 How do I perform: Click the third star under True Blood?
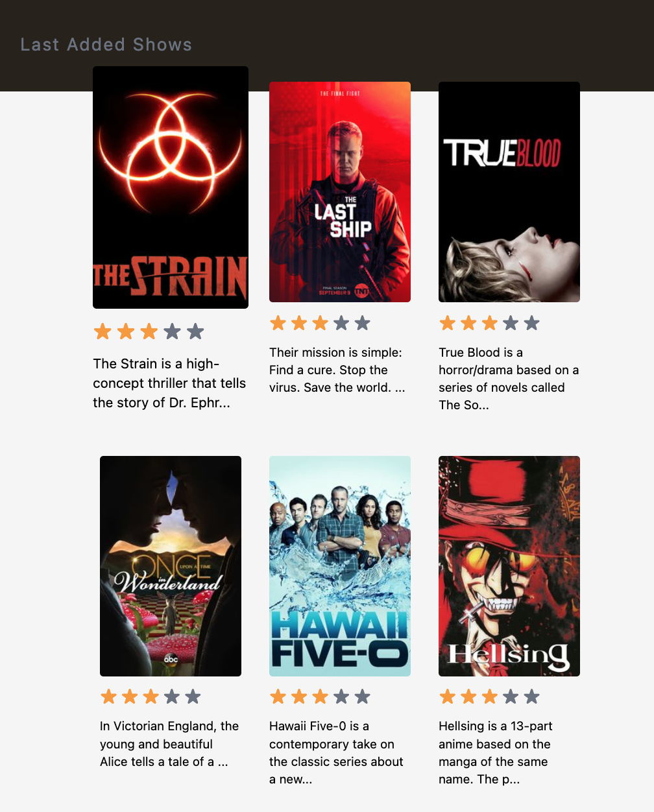pos(490,323)
